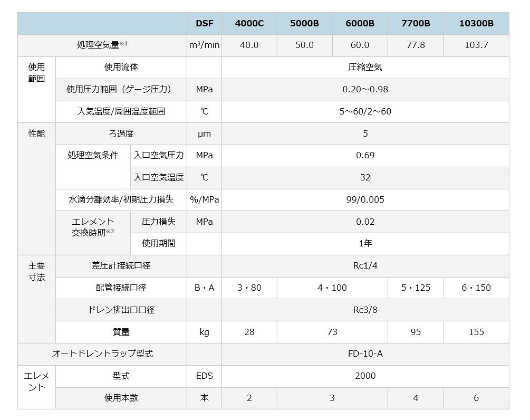Image resolution: width=530 pixels, height=420 pixels.
Task: Select the 1年 usage period cell
Action: pyautogui.click(x=365, y=244)
